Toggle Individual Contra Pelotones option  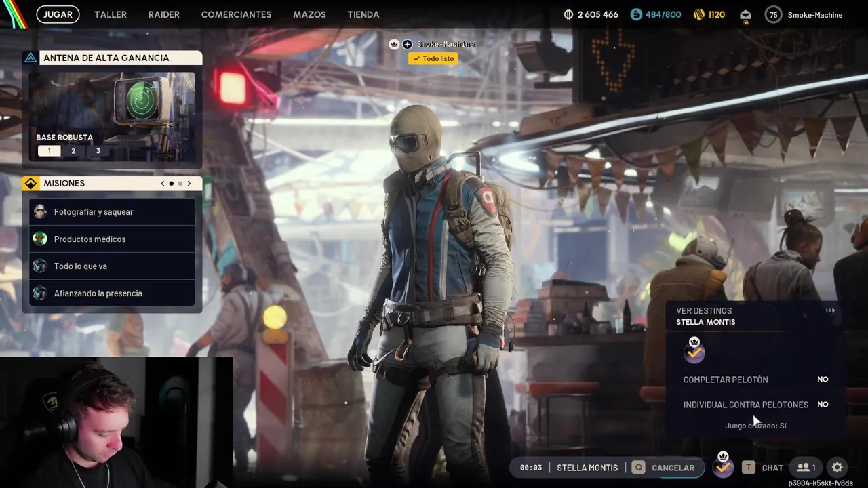tap(755, 405)
